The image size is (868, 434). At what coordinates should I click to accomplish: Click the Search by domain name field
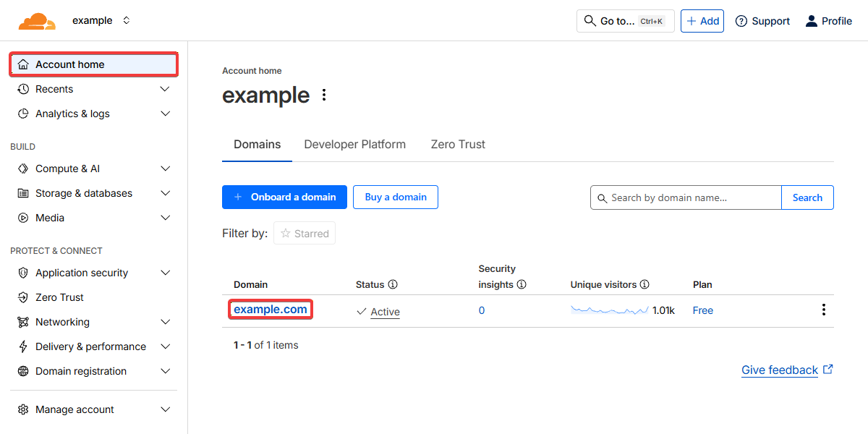687,197
